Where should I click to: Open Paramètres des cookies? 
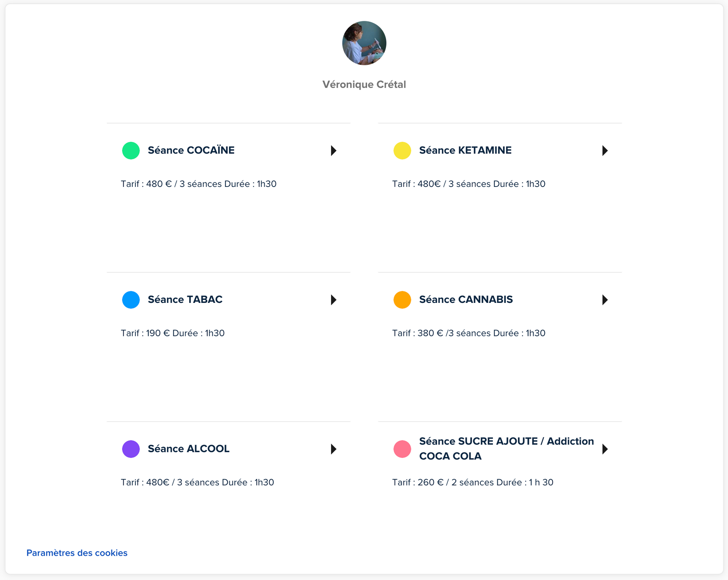[77, 553]
